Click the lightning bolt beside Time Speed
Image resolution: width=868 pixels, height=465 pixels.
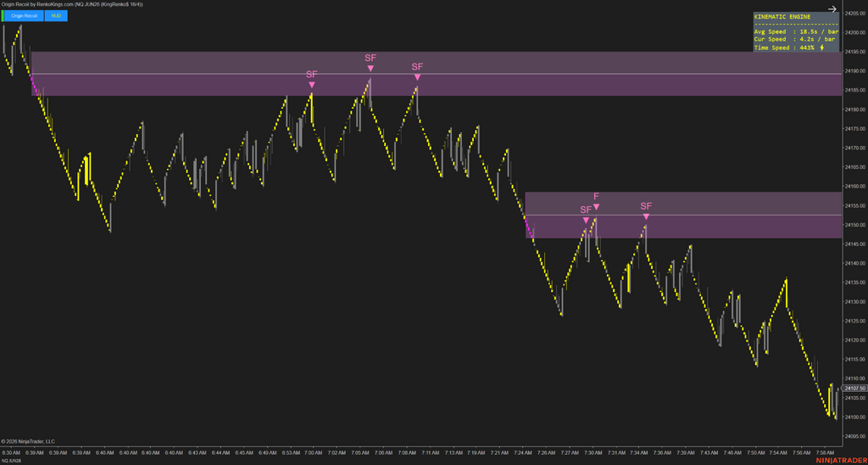point(821,48)
